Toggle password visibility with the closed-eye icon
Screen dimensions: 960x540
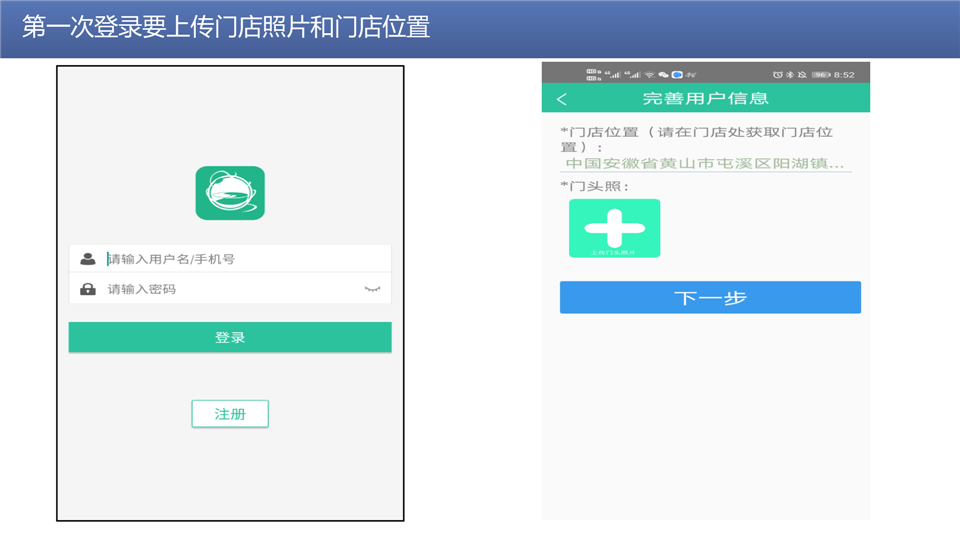pos(372,289)
